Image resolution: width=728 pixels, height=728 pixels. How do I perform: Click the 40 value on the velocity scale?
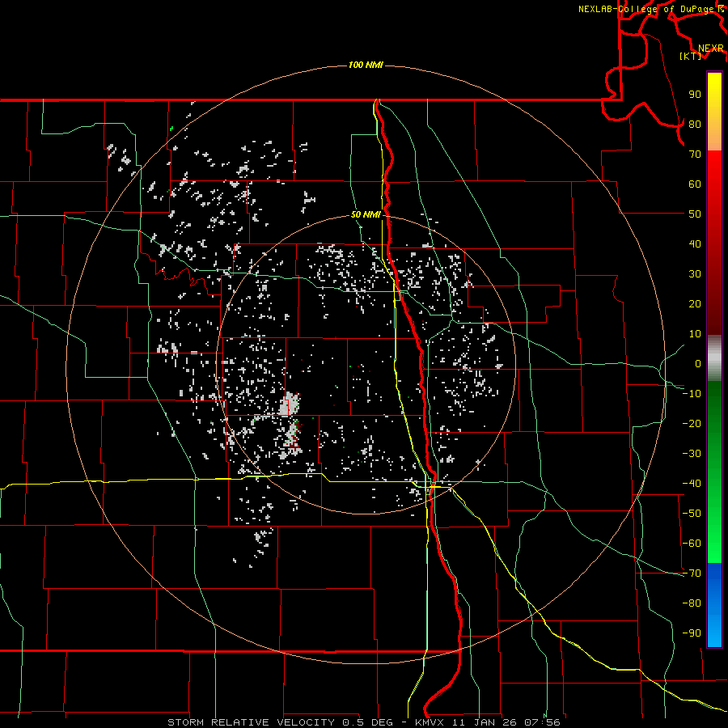[x=695, y=243]
